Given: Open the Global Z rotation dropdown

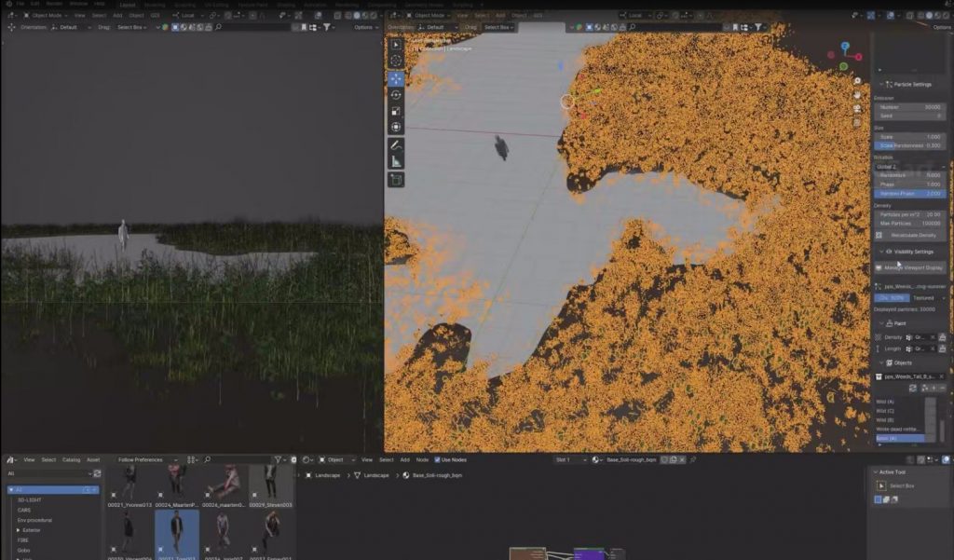Looking at the screenshot, I should coord(910,167).
